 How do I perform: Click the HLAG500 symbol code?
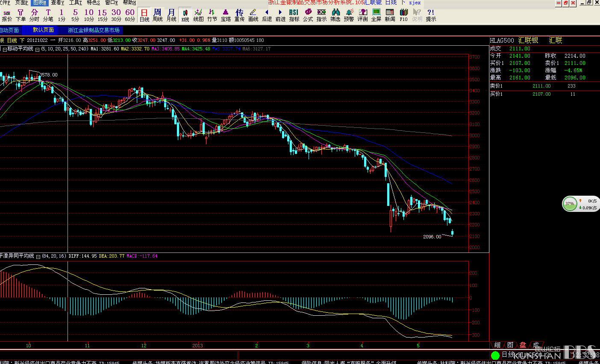tap(502, 41)
